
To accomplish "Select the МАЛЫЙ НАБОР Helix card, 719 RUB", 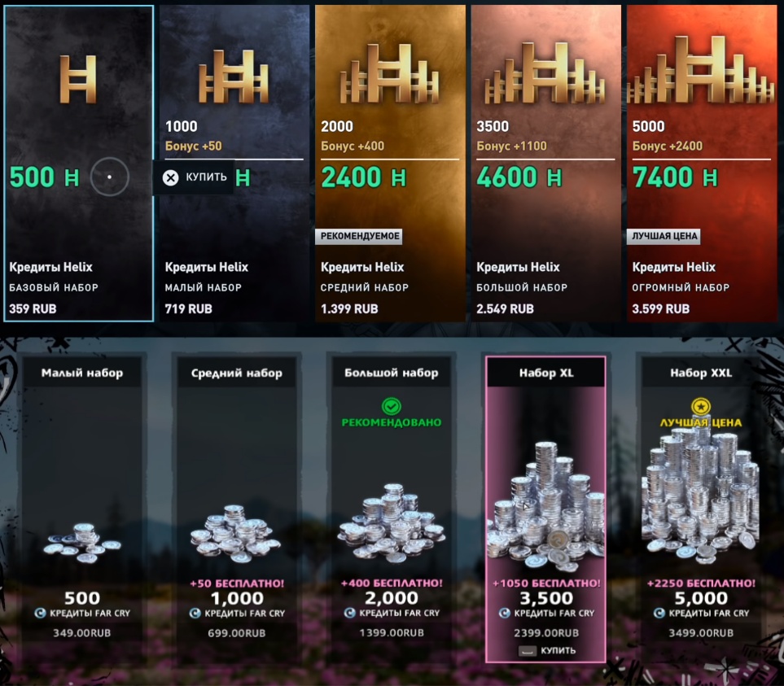I will click(x=234, y=164).
